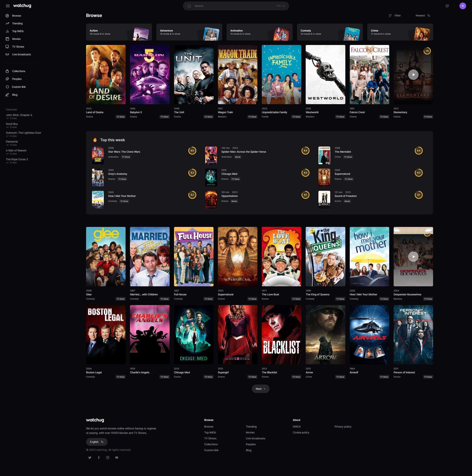Click the Filter icon button
This screenshot has width=472, height=476.
395,15
